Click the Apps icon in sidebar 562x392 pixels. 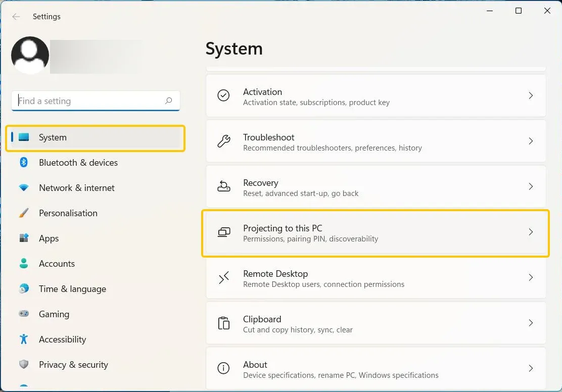pyautogui.click(x=24, y=238)
